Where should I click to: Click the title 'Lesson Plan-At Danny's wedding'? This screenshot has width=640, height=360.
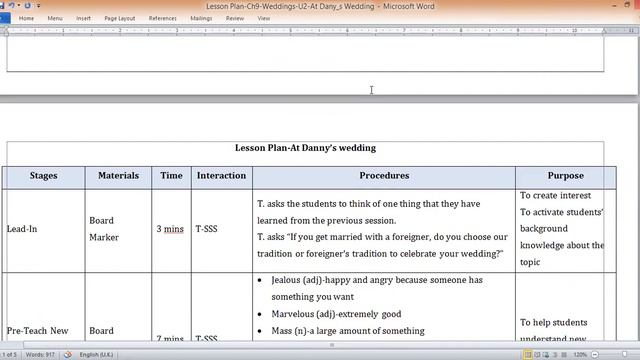point(305,148)
